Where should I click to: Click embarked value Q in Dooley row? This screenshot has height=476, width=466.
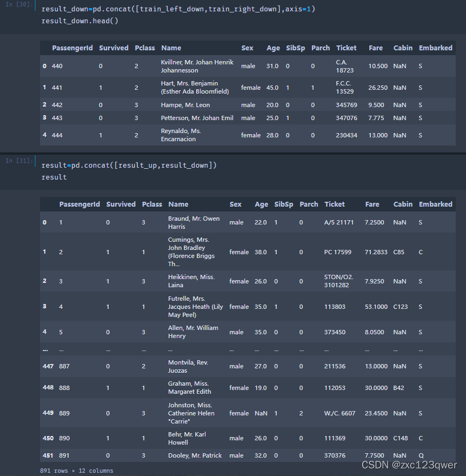pos(421,455)
